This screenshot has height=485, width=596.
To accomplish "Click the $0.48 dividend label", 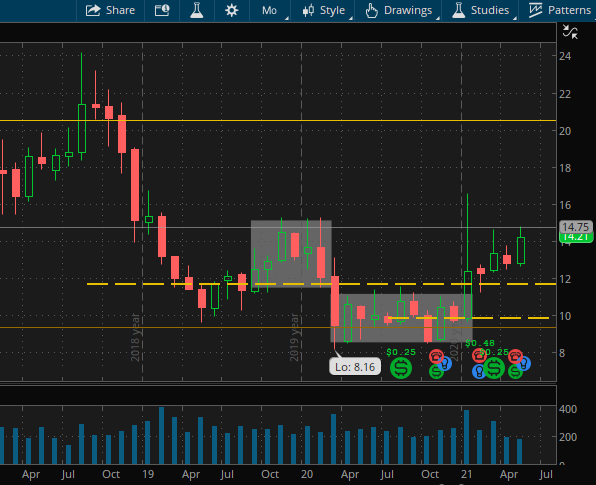I will coord(480,344).
